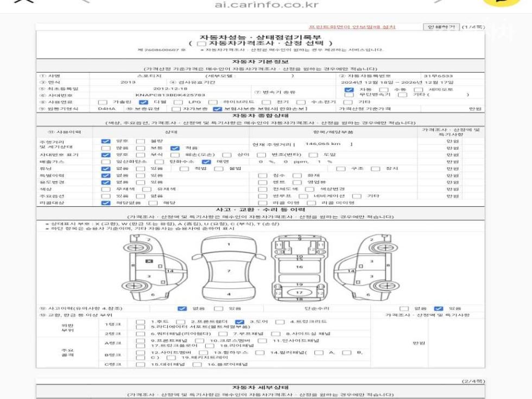Screen dimensions: 532x399
Task: Tick the 무채색 color checkbox
Action: [106, 189]
